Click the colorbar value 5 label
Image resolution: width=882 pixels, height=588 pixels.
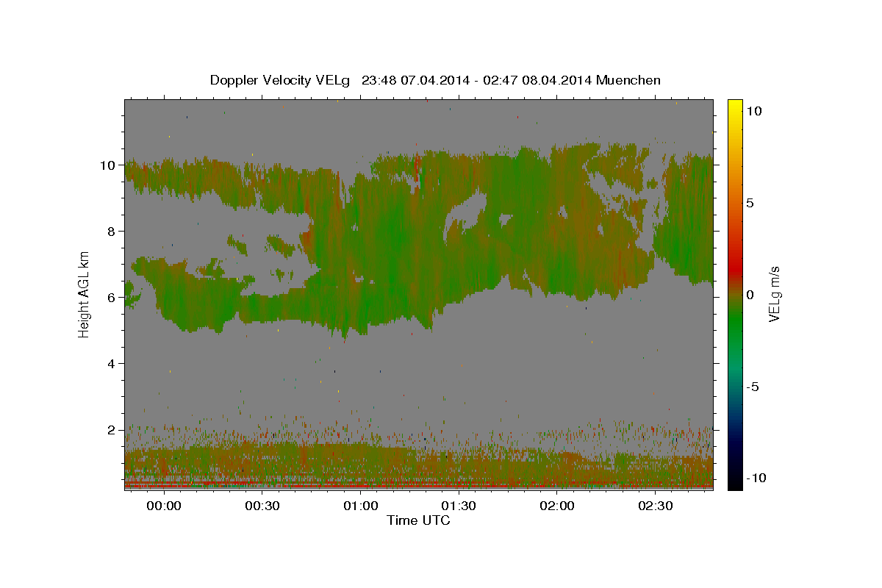(x=750, y=203)
